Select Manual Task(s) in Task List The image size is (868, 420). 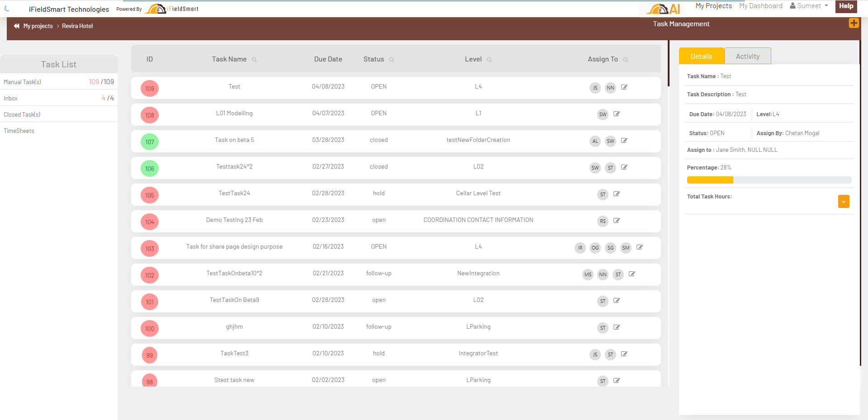click(x=59, y=82)
